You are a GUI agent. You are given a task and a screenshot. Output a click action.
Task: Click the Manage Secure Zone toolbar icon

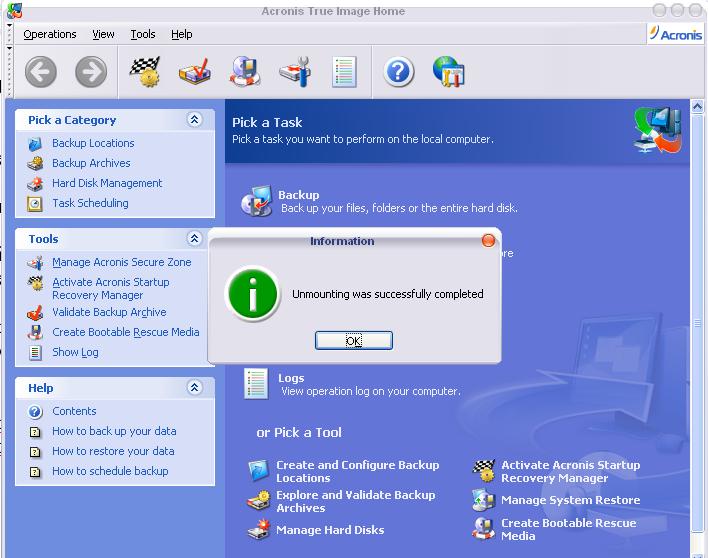pos(295,71)
